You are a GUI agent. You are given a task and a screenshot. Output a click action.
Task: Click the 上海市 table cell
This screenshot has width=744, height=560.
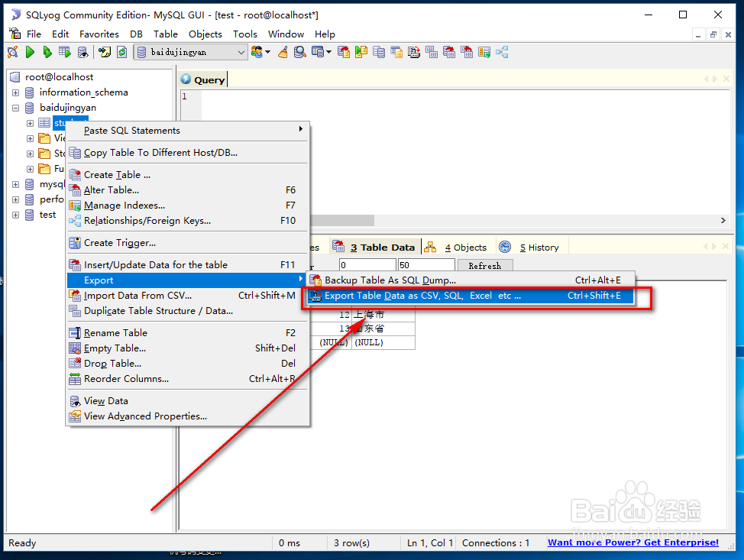point(383,315)
